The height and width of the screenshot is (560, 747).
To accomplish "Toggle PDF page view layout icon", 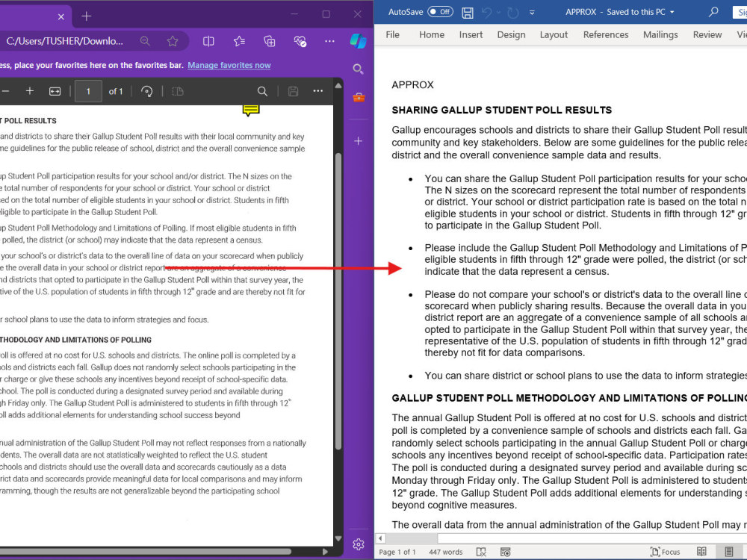I will click(x=178, y=91).
